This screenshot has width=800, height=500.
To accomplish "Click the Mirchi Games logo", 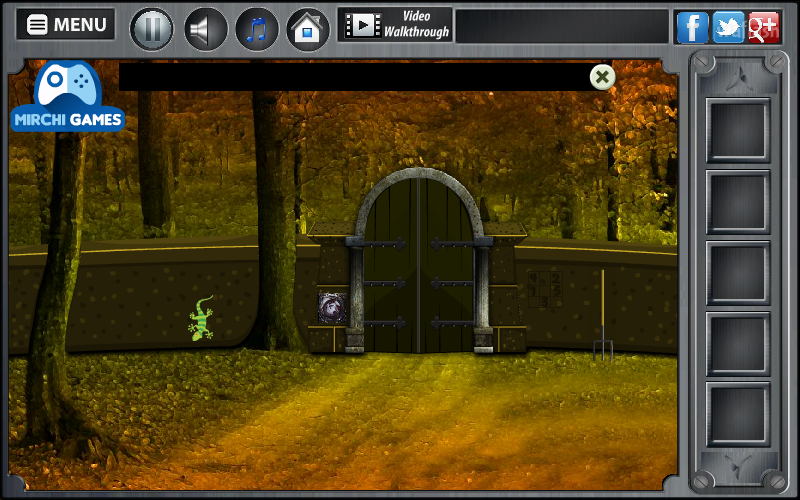I will click(x=68, y=96).
